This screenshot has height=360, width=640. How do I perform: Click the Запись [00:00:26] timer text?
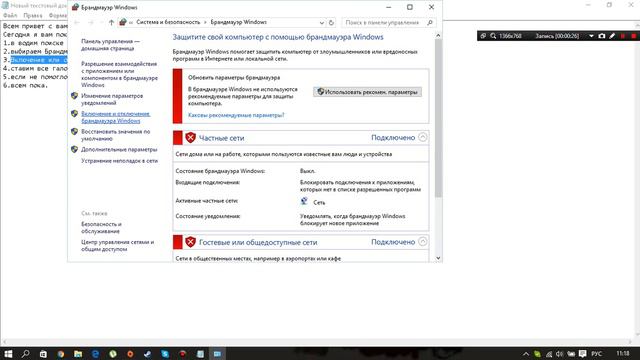pyautogui.click(x=557, y=36)
